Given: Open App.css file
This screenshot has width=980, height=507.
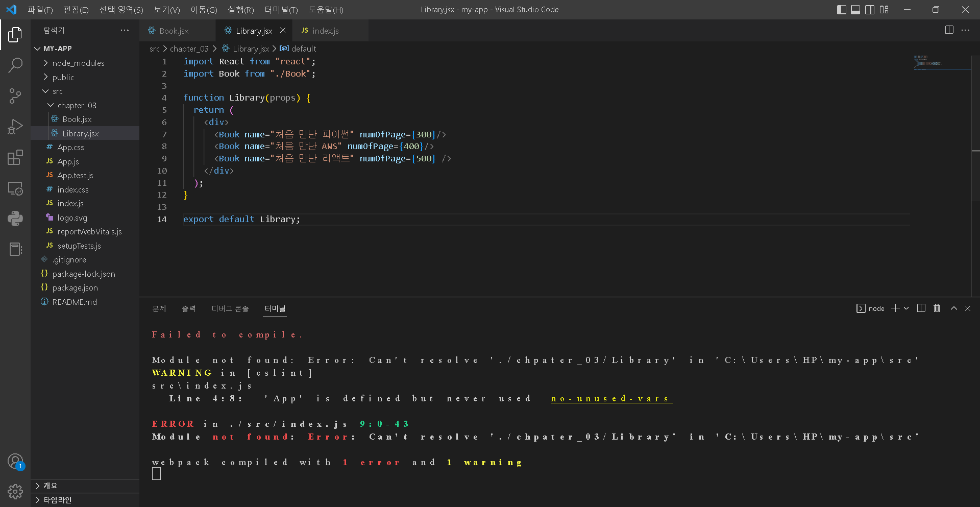Looking at the screenshot, I should pos(85,147).
